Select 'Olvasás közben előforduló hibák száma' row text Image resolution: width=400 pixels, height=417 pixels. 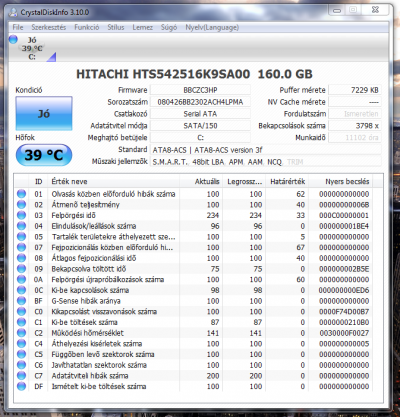click(113, 194)
